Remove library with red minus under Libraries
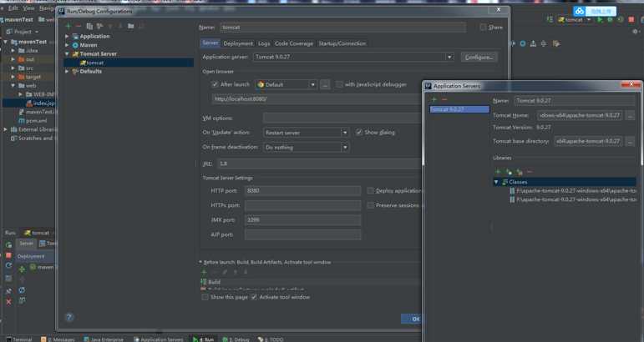 click(530, 172)
